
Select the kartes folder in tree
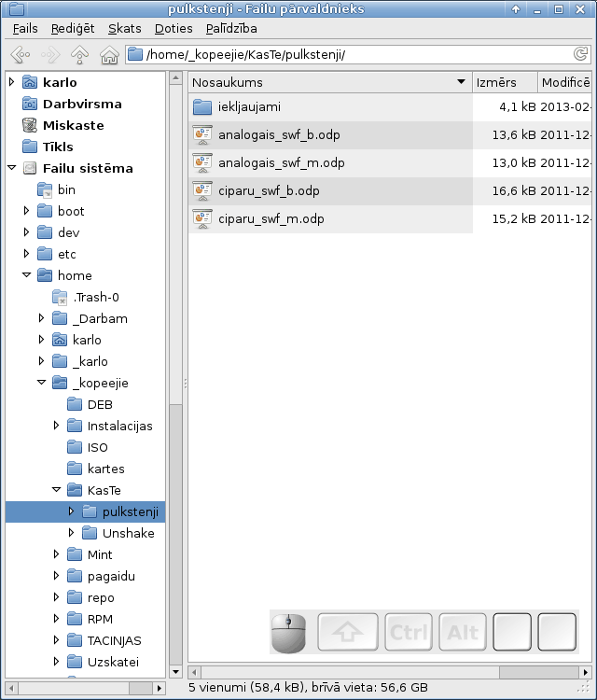tap(105, 469)
